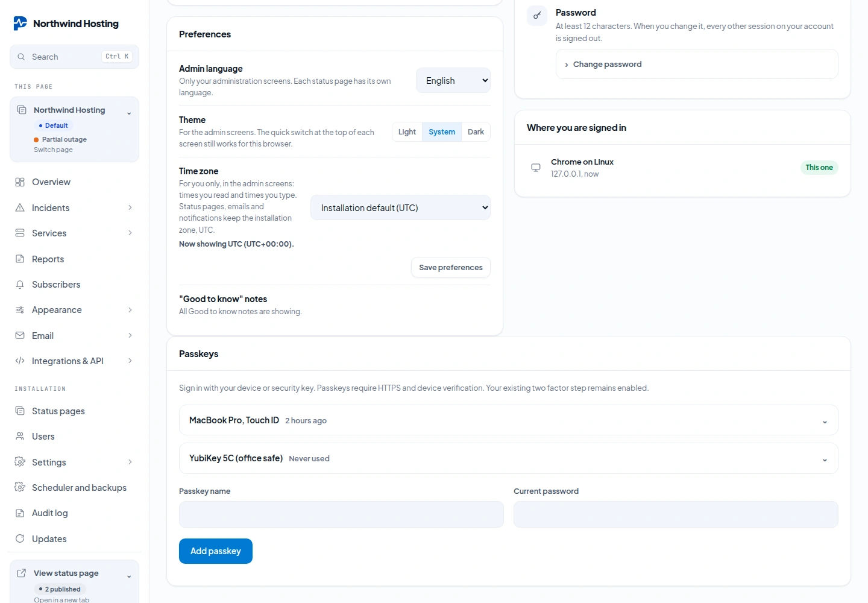The image size is (868, 603).
Task: Click the Reports document icon
Action: 20,259
